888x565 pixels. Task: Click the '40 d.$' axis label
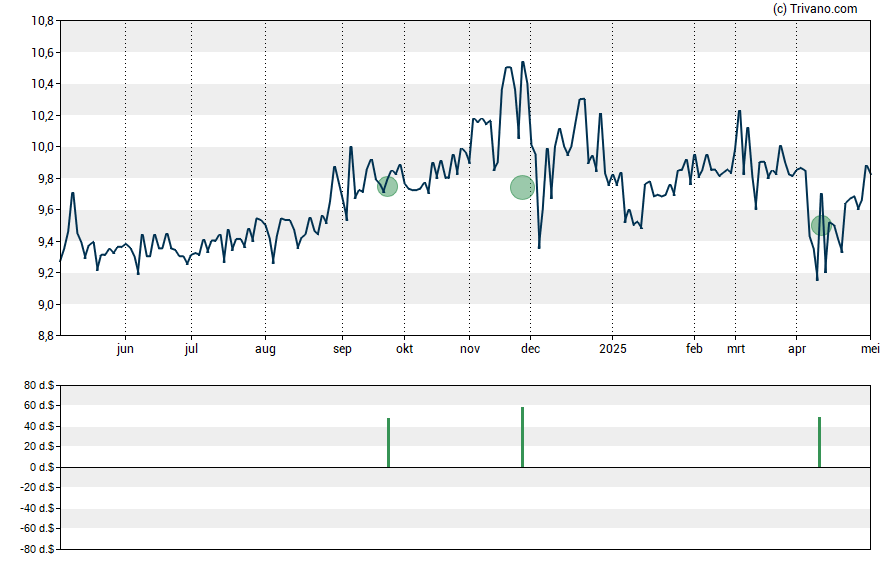[x=39, y=426]
